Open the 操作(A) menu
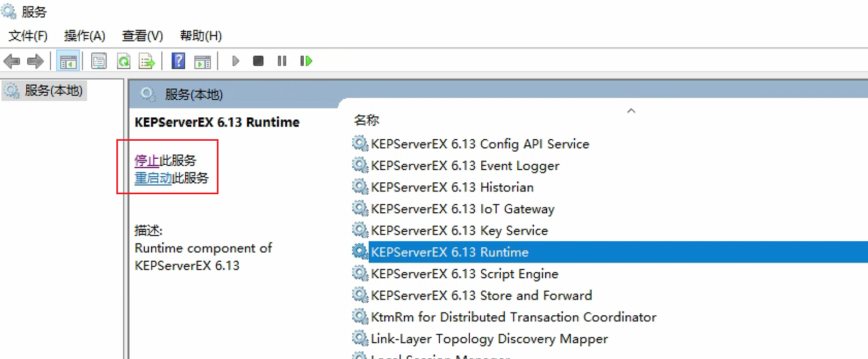This screenshot has height=359, width=868. (85, 36)
